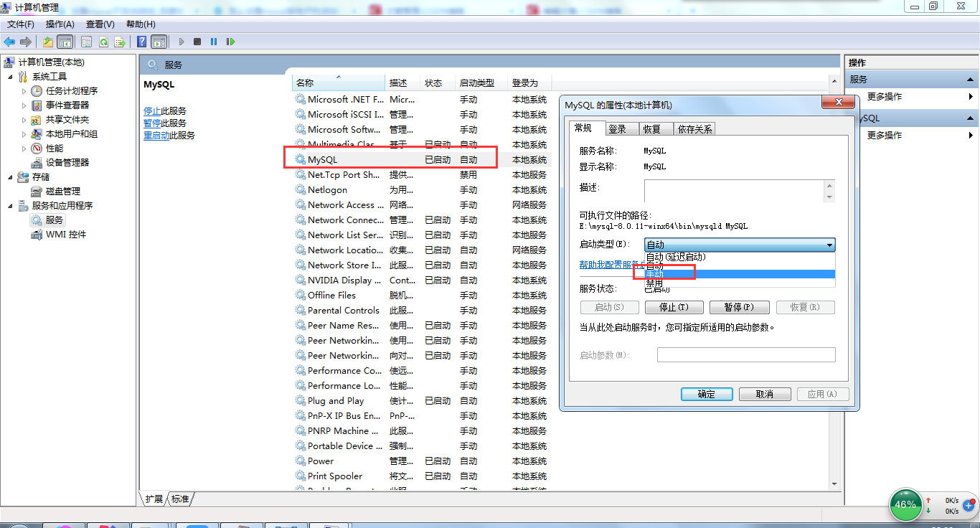Select the MySQL row in services list
The width and height of the screenshot is (980, 528).
click(x=420, y=160)
